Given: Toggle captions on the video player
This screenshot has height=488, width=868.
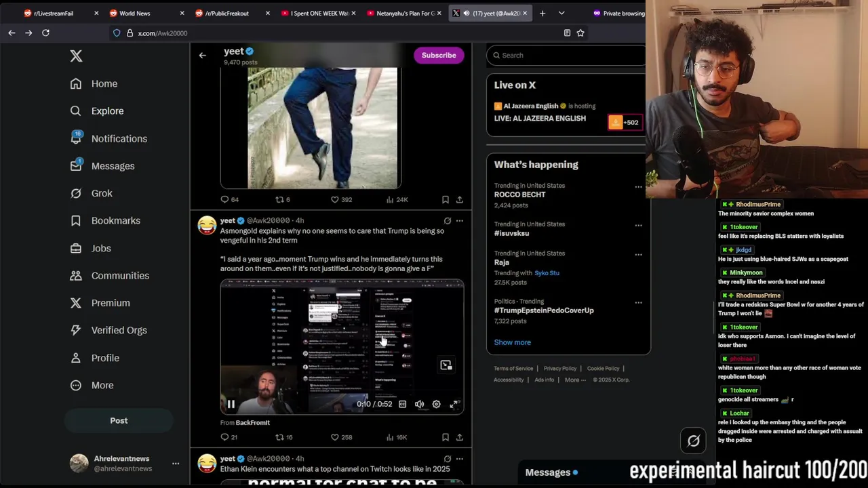Looking at the screenshot, I should (x=402, y=405).
